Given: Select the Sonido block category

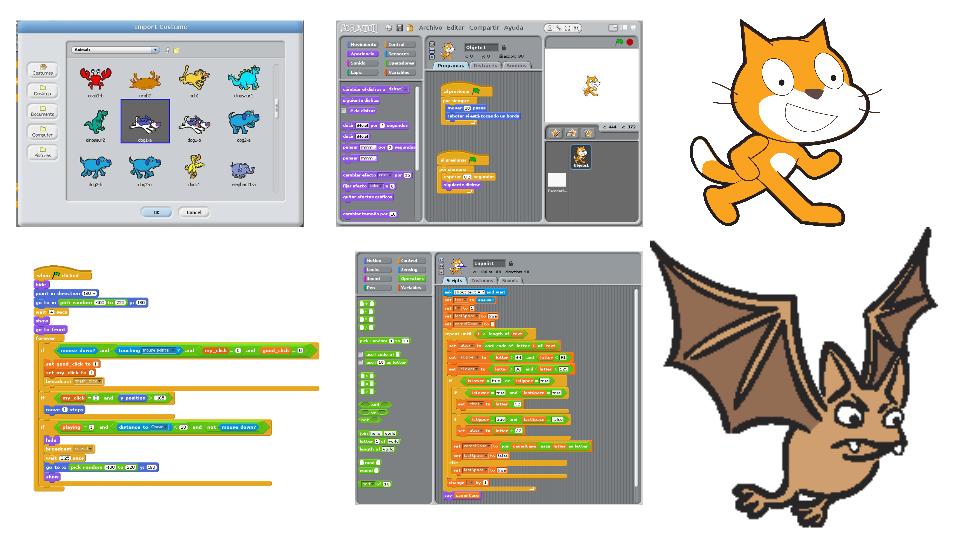Looking at the screenshot, I should [362, 63].
